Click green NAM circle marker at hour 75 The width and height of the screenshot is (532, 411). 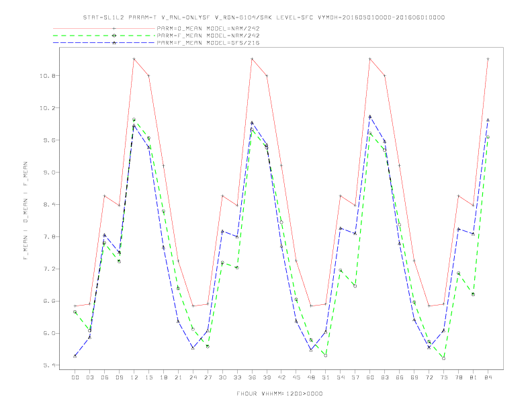click(444, 359)
